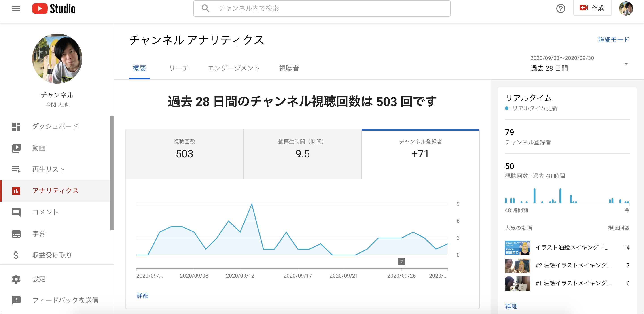644x314 pixels.
Task: Open コメント in the sidebar
Action: click(x=55, y=212)
